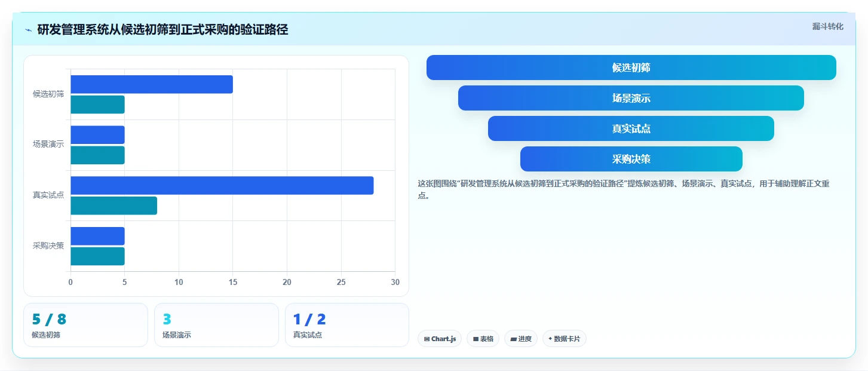Click the Chart.js tag chip
Screen dimensions: 868x371
click(440, 339)
